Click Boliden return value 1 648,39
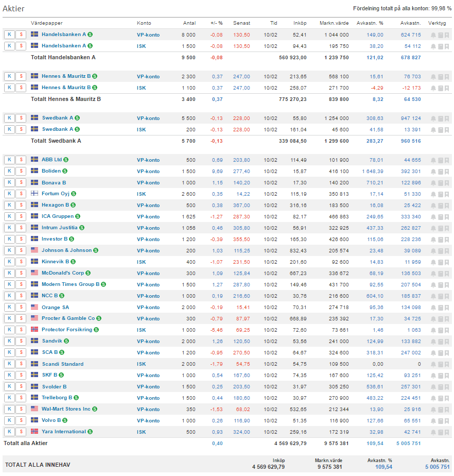Viewport: 454px width, 476px height. (373, 172)
